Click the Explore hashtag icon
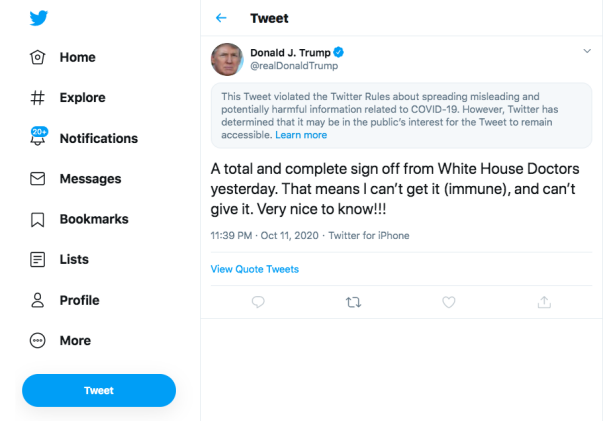The width and height of the screenshot is (603, 421). click(x=39, y=98)
